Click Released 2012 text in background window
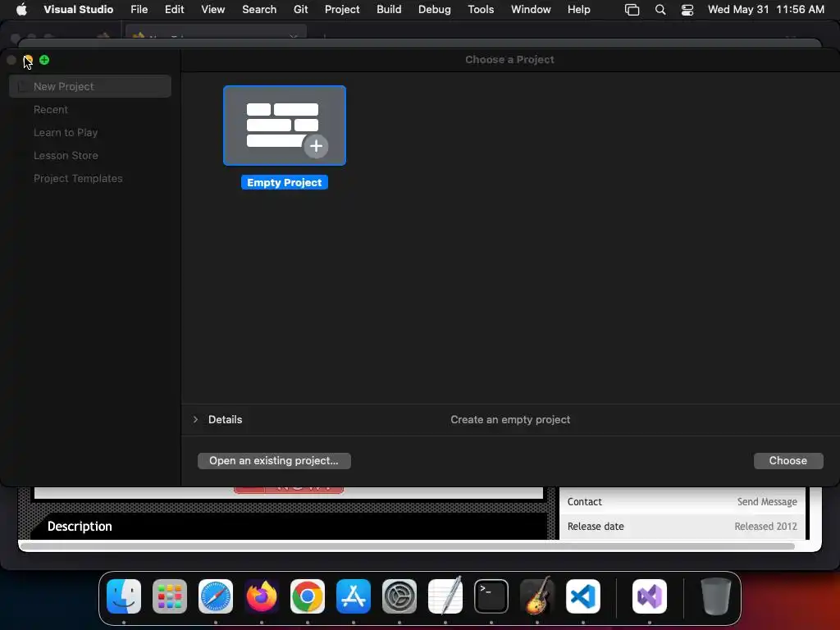The height and width of the screenshot is (630, 840). (x=765, y=526)
